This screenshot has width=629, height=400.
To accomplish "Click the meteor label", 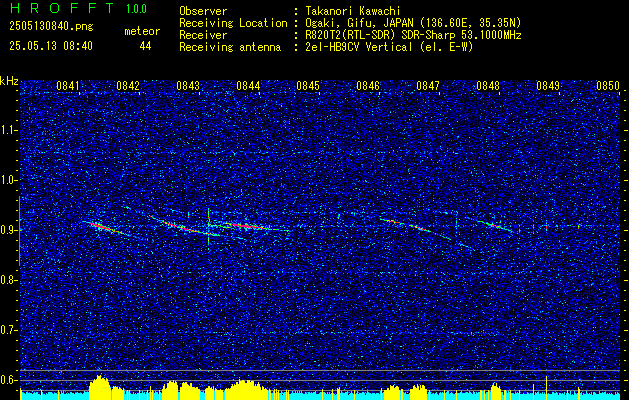I will coord(142,31).
